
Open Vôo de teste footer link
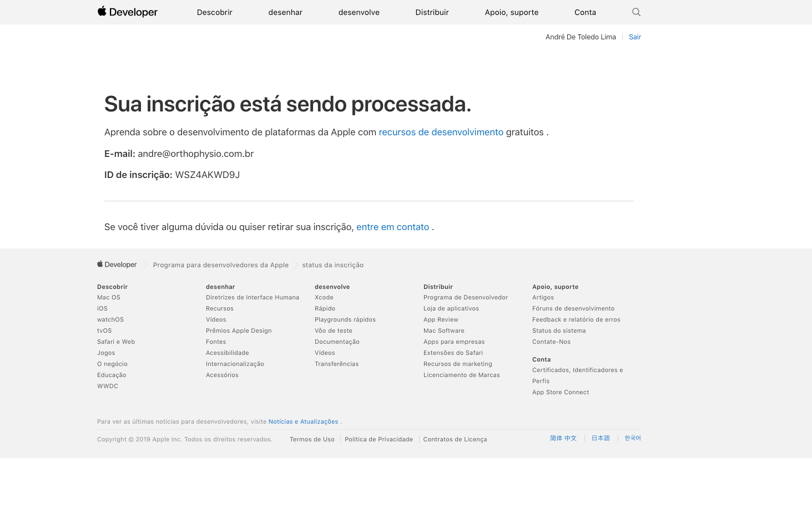click(334, 330)
